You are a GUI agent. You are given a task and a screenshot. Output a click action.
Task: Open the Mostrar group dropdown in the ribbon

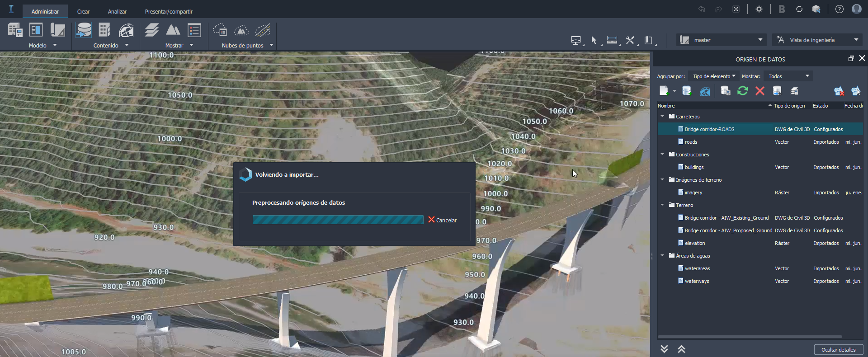[x=192, y=45]
